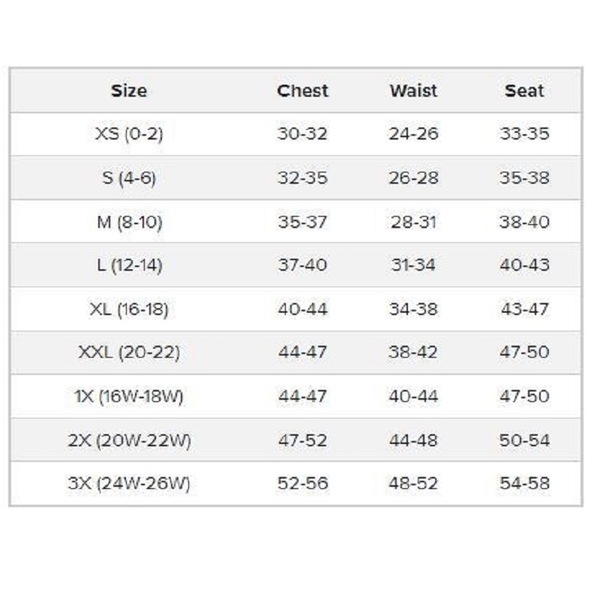Click the 40-43 seat value for L
The width and height of the screenshot is (600, 600).
pos(525,265)
